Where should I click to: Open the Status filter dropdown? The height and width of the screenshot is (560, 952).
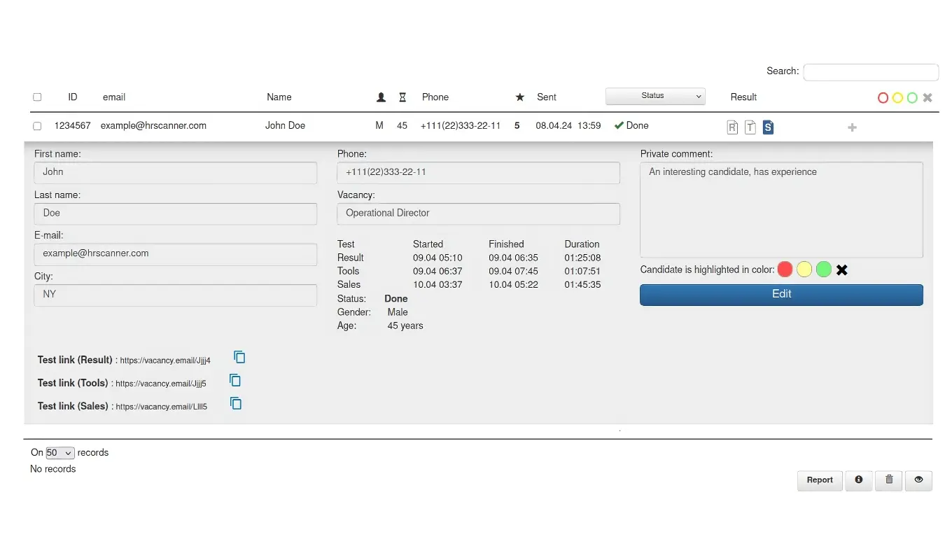(x=655, y=97)
